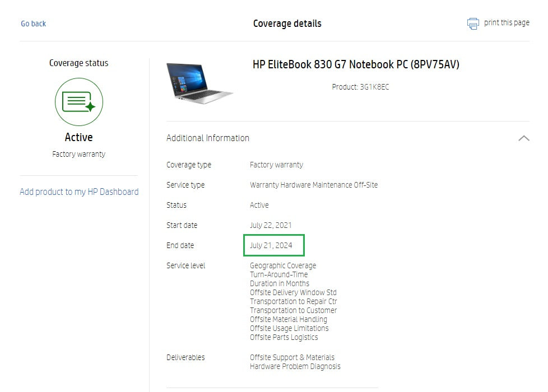Click Turn-Around-Time in service level list
The image size is (548, 392).
pos(279,274)
